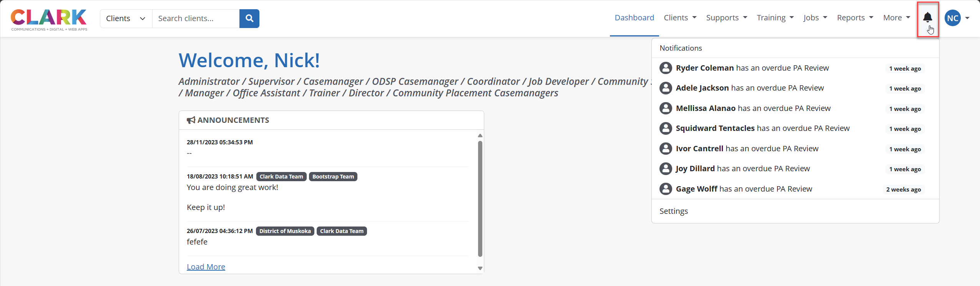Click the NC user avatar
The height and width of the screenshot is (286, 980).
coord(952,18)
